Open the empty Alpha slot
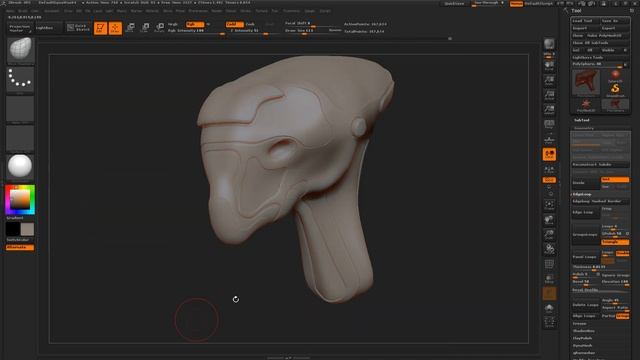Screen dimensions: 640x360 pos(20,109)
